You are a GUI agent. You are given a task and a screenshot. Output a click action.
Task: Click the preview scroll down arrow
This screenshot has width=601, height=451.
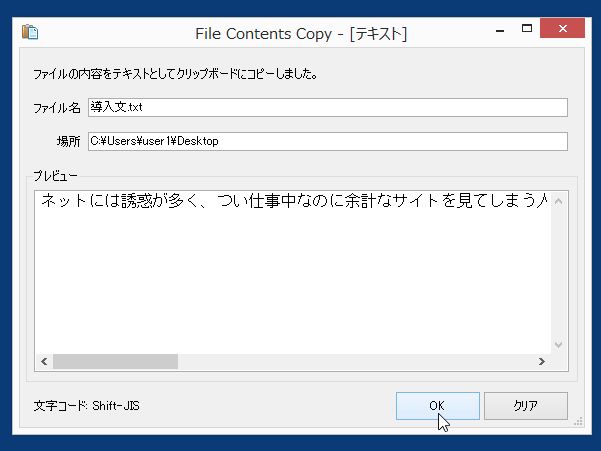558,344
